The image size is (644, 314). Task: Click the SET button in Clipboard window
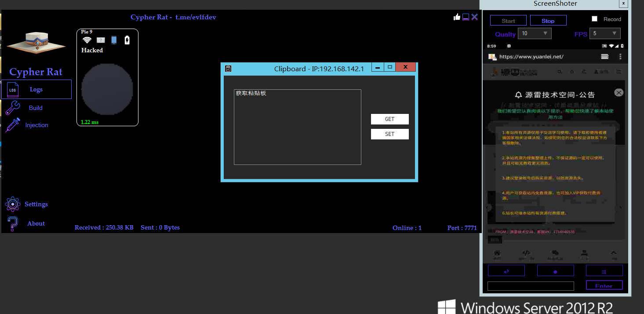coord(390,134)
